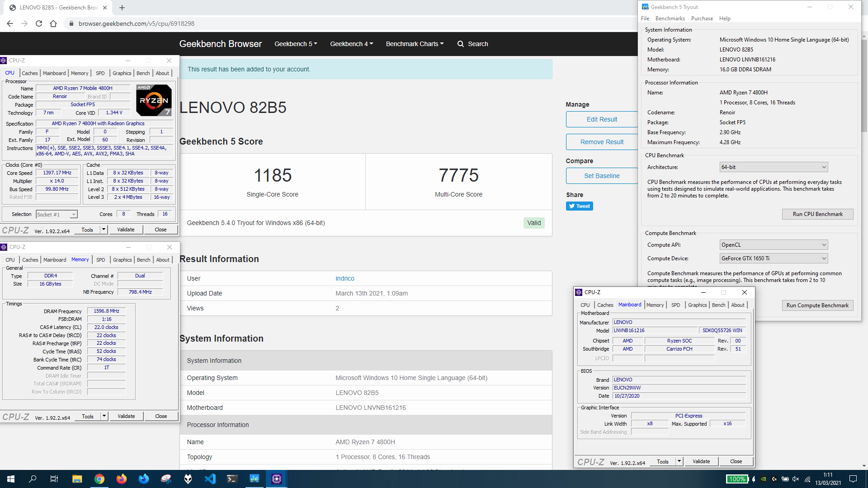The width and height of the screenshot is (868, 488).
Task: Open the indrico user profile link
Action: (x=345, y=278)
